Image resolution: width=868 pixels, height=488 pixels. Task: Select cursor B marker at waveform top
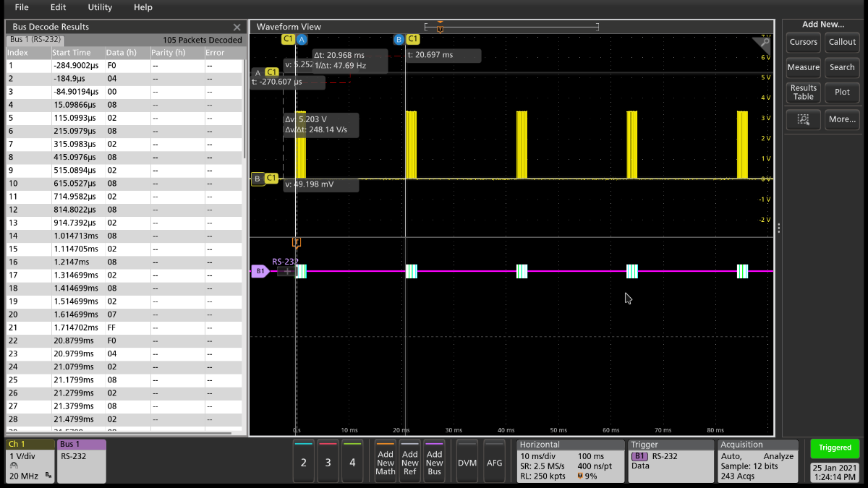tap(399, 39)
